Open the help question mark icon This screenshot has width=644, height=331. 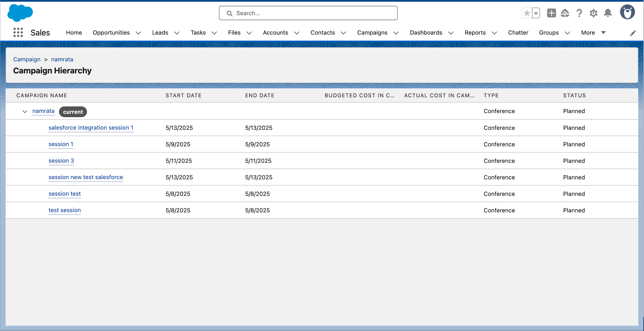(x=579, y=13)
